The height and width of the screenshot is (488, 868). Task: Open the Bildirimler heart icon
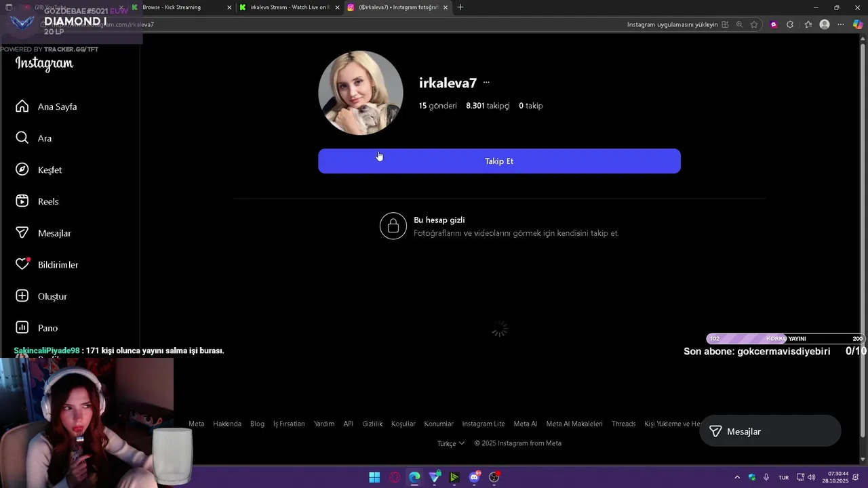[x=22, y=264]
